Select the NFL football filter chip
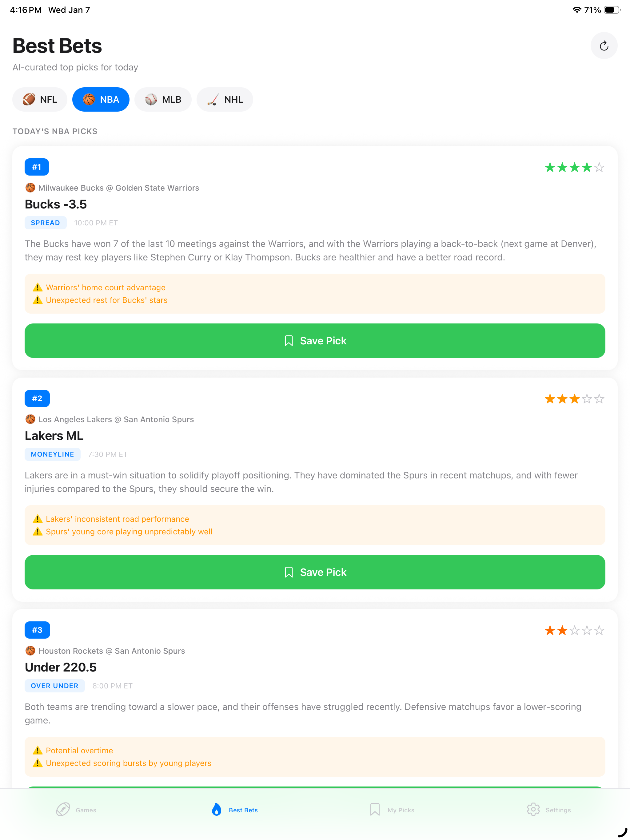Image resolution: width=630 pixels, height=840 pixels. [40, 100]
